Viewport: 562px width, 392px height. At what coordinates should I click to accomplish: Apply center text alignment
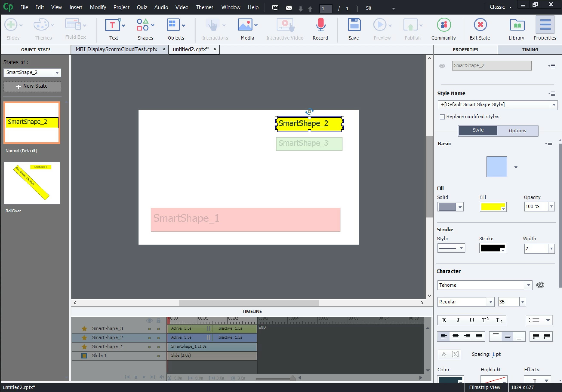(456, 337)
